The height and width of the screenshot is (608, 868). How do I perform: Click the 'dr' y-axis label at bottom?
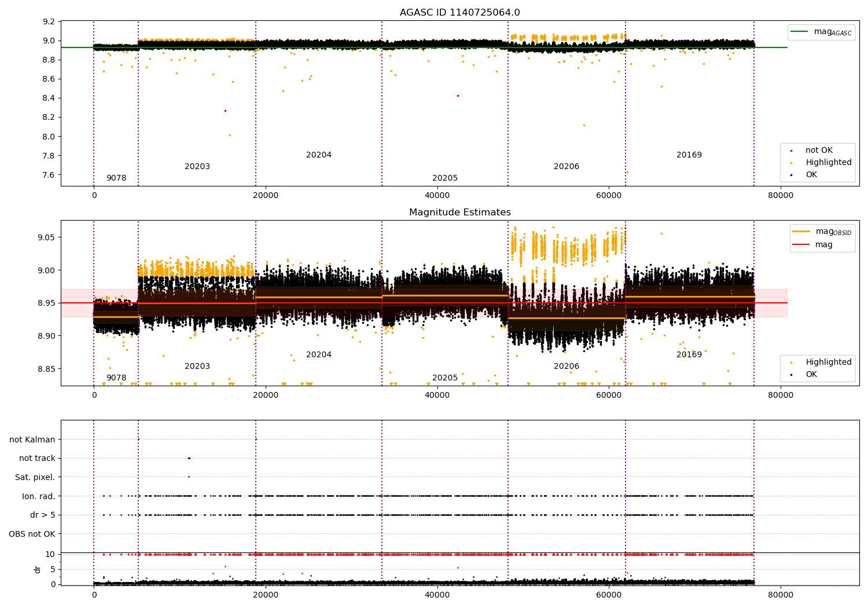pos(38,569)
